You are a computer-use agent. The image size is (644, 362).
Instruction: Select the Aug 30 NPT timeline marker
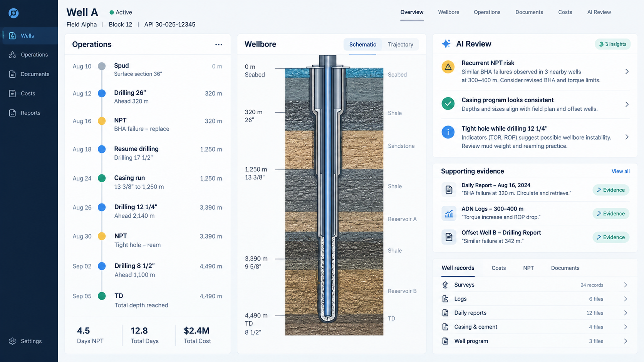pos(102,236)
